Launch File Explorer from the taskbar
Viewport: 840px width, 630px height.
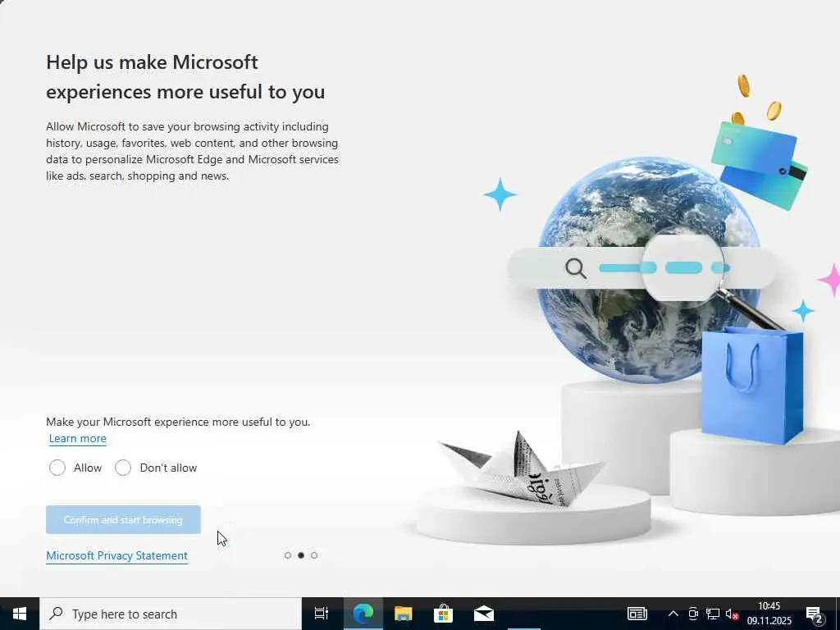(404, 614)
